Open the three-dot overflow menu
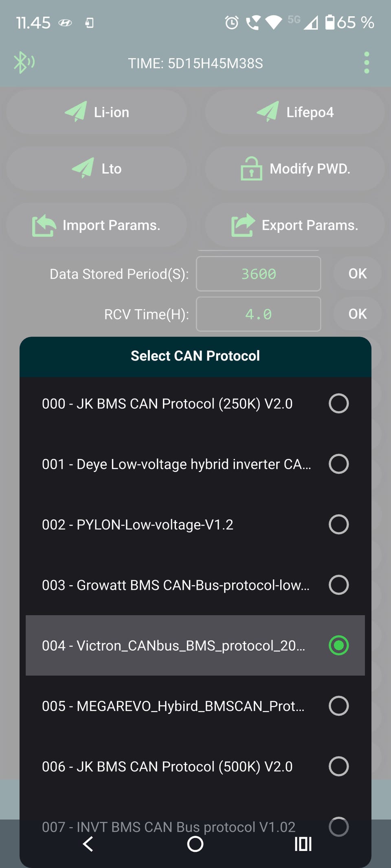This screenshot has width=391, height=868. [x=367, y=63]
